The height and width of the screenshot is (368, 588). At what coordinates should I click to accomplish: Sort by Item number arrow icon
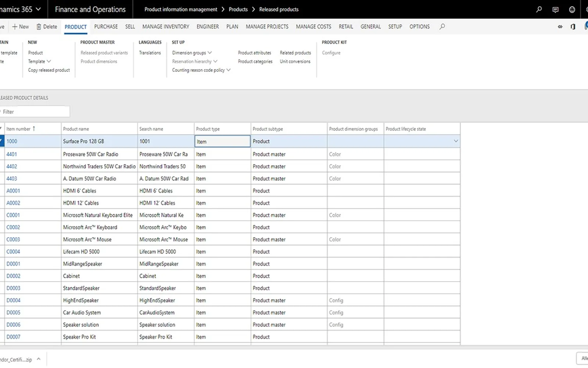[x=34, y=129]
